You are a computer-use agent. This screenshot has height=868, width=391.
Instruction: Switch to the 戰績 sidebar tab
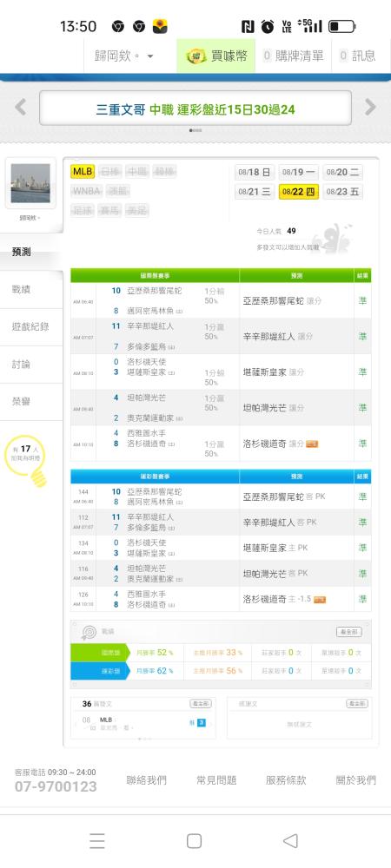pyautogui.click(x=31, y=290)
